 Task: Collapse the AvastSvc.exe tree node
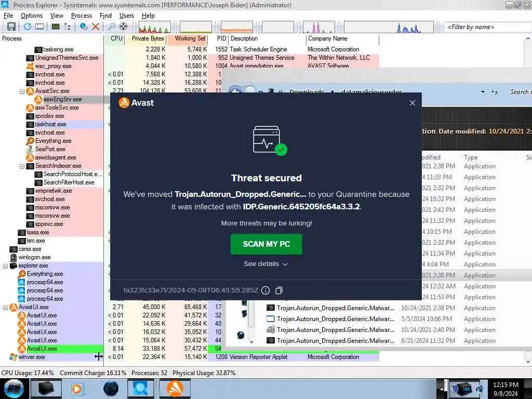[22, 91]
